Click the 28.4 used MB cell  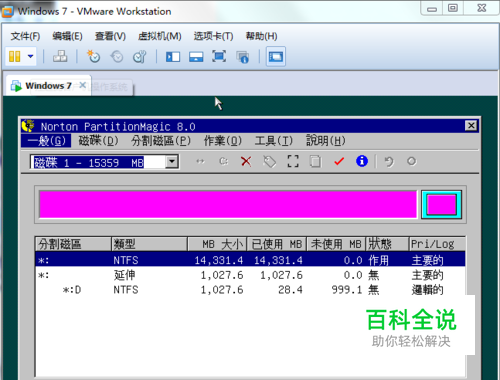tap(290, 290)
